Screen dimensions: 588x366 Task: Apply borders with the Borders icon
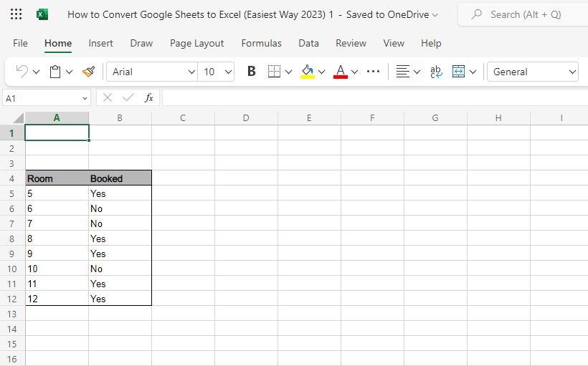click(x=274, y=72)
